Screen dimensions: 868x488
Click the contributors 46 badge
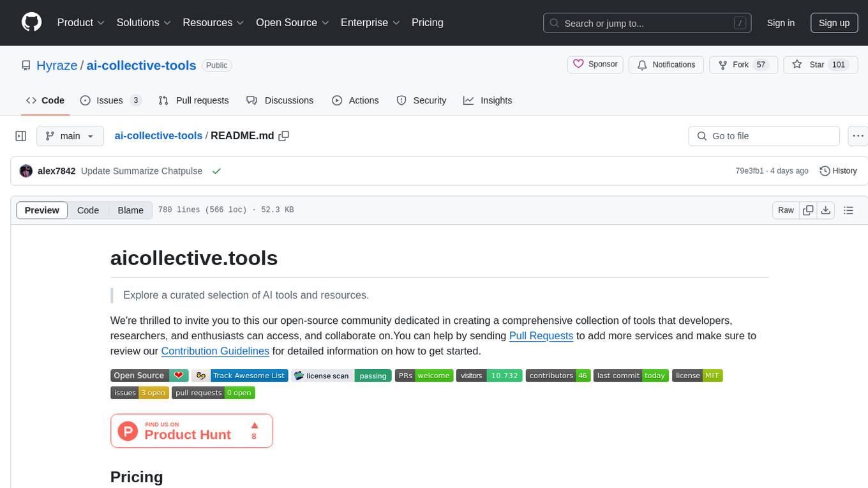[558, 376]
